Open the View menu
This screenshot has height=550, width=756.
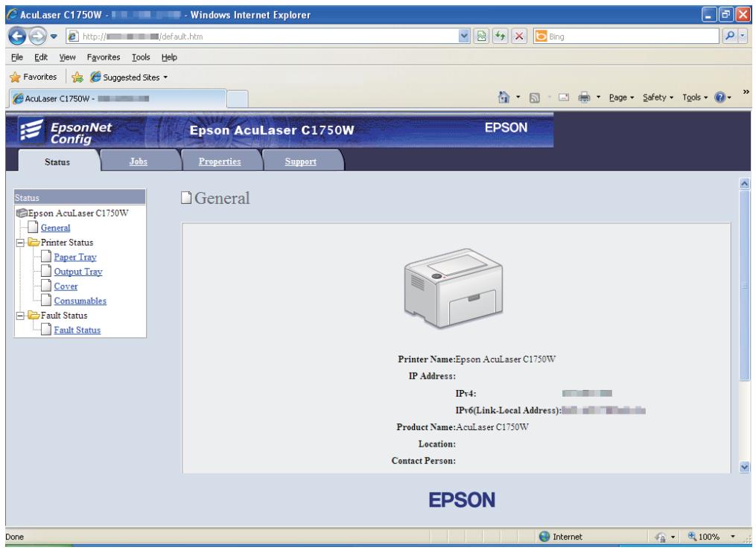click(x=67, y=57)
